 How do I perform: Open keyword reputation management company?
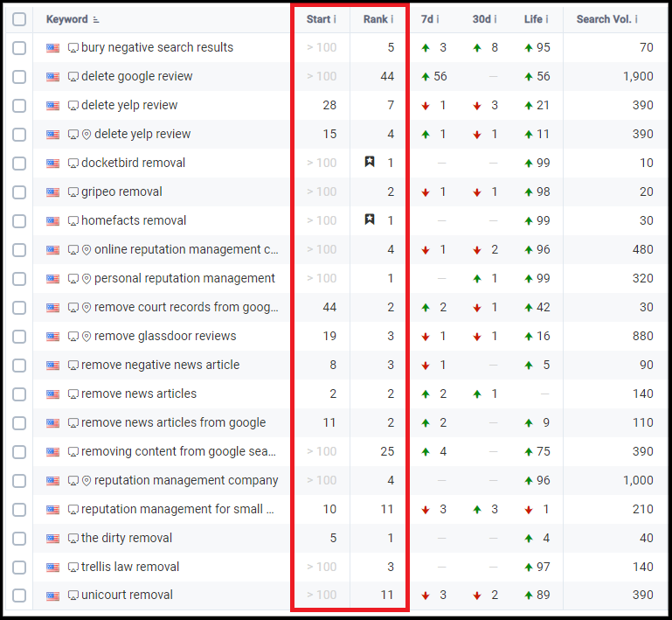[x=186, y=481]
